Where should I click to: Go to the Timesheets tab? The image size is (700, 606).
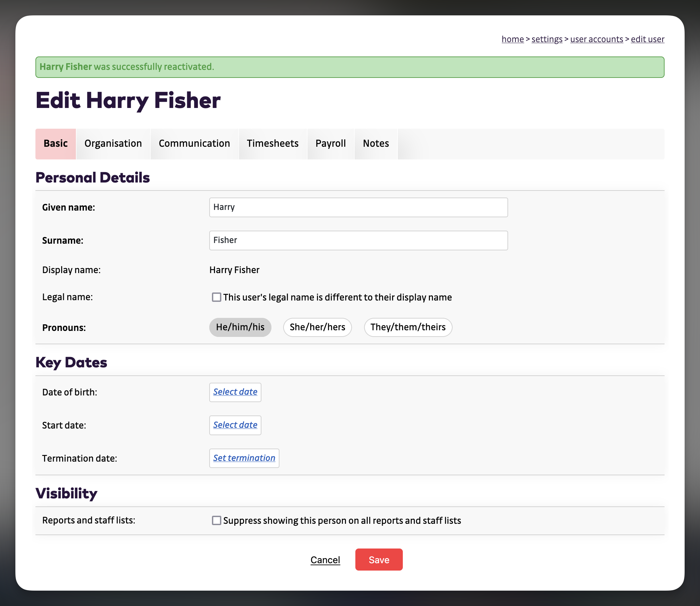[x=272, y=143]
